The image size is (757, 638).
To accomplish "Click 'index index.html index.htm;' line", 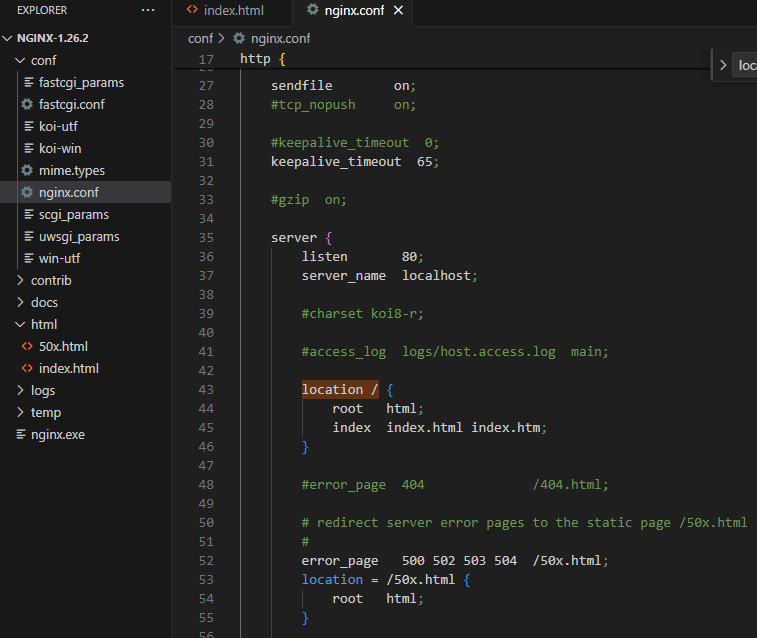I will (439, 428).
